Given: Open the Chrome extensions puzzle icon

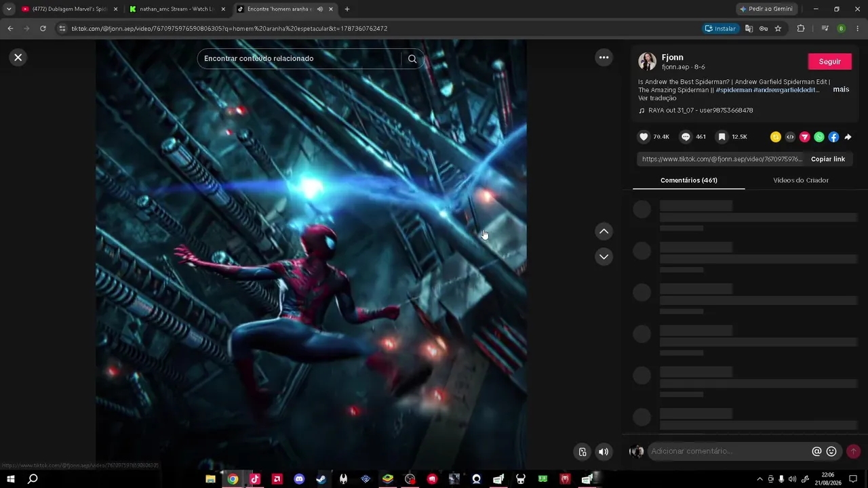Looking at the screenshot, I should click(x=801, y=28).
